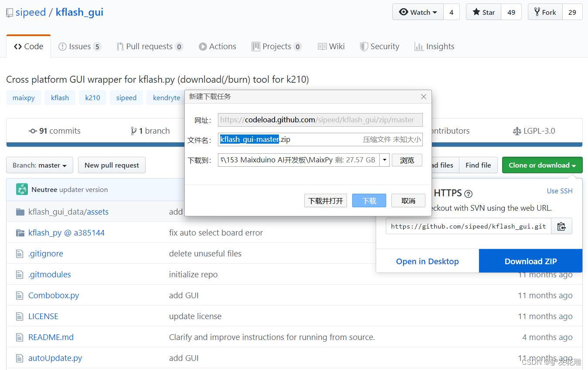The height and width of the screenshot is (370, 588).
Task: Click the Download ZIP button
Action: tap(530, 261)
